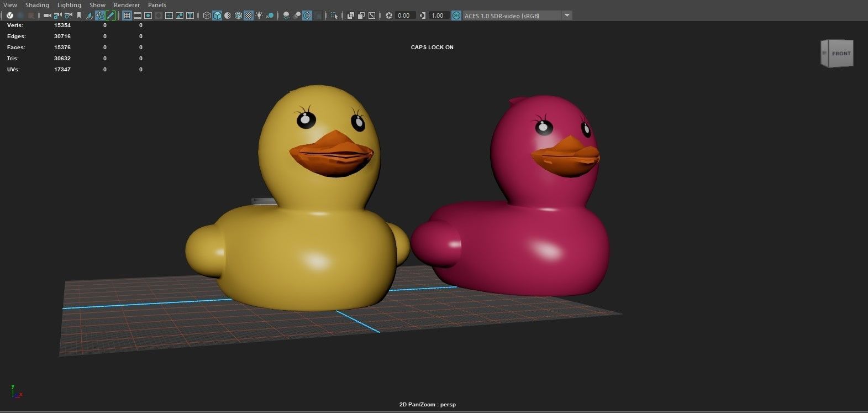Toggle the View Transform ON button
The image size is (868, 413).
456,15
